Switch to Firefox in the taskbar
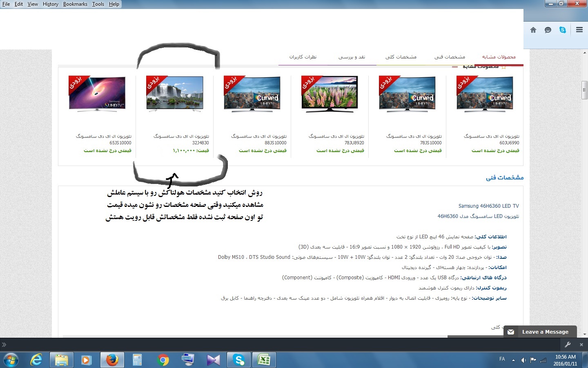This screenshot has width=588, height=368. (x=112, y=360)
